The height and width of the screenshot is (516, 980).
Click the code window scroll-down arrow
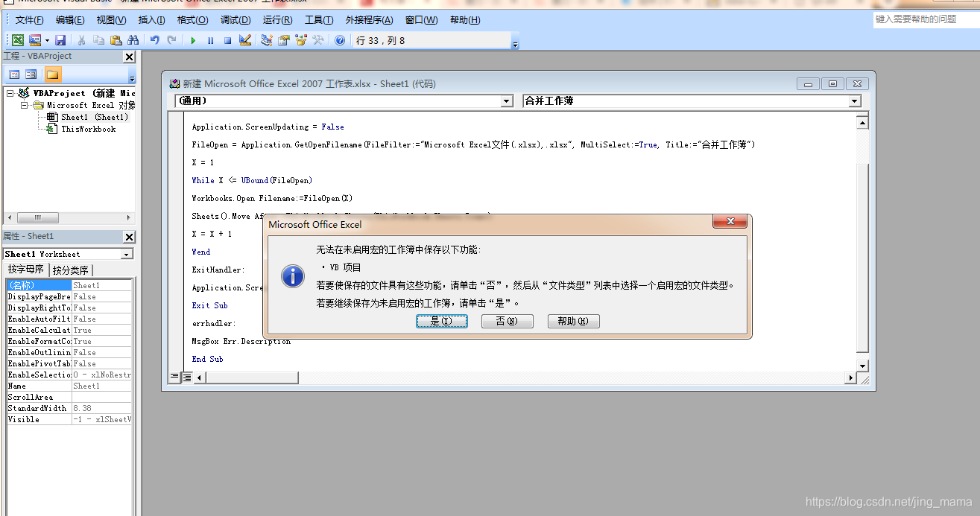[862, 366]
